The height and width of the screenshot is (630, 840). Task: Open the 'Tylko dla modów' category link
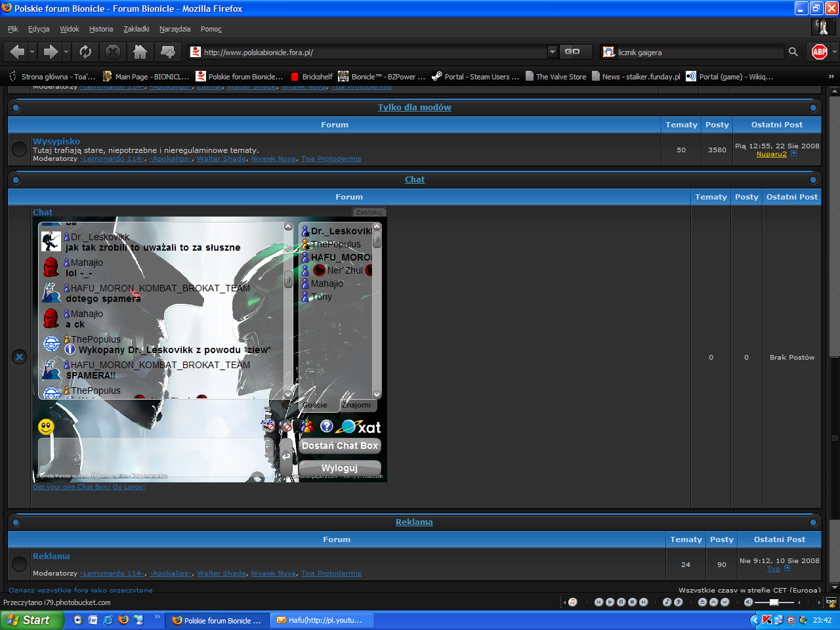(415, 108)
